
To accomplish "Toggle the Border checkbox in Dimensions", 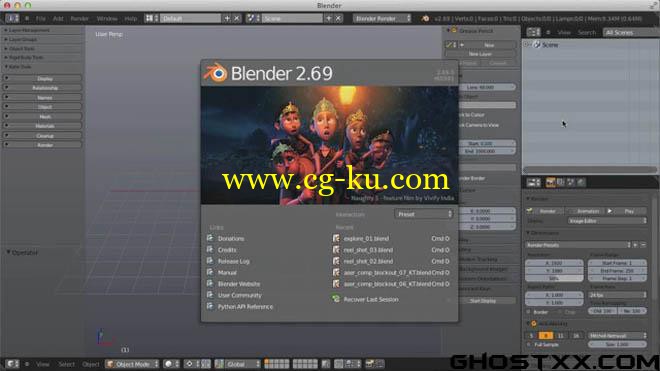I will pyautogui.click(x=529, y=312).
